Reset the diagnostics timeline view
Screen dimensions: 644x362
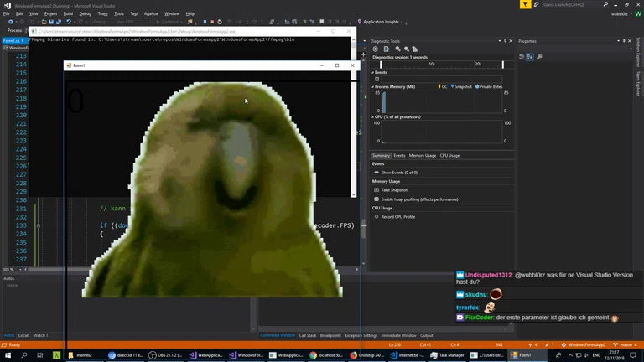pos(415,49)
